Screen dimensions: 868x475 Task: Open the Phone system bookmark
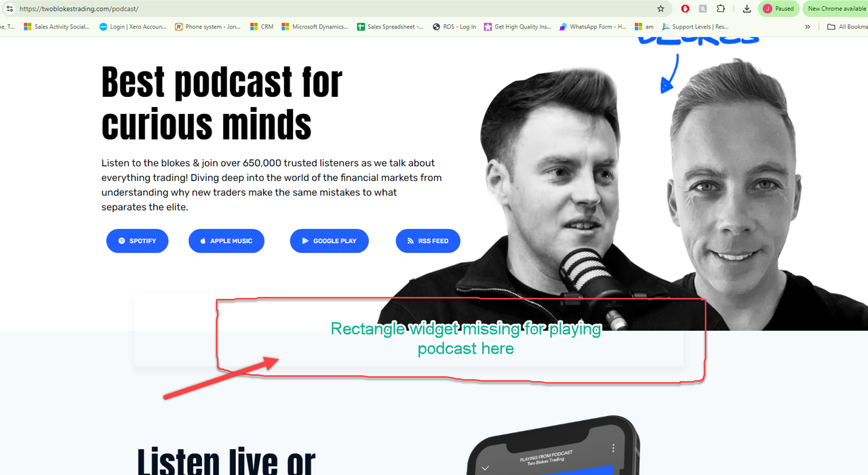(208, 27)
